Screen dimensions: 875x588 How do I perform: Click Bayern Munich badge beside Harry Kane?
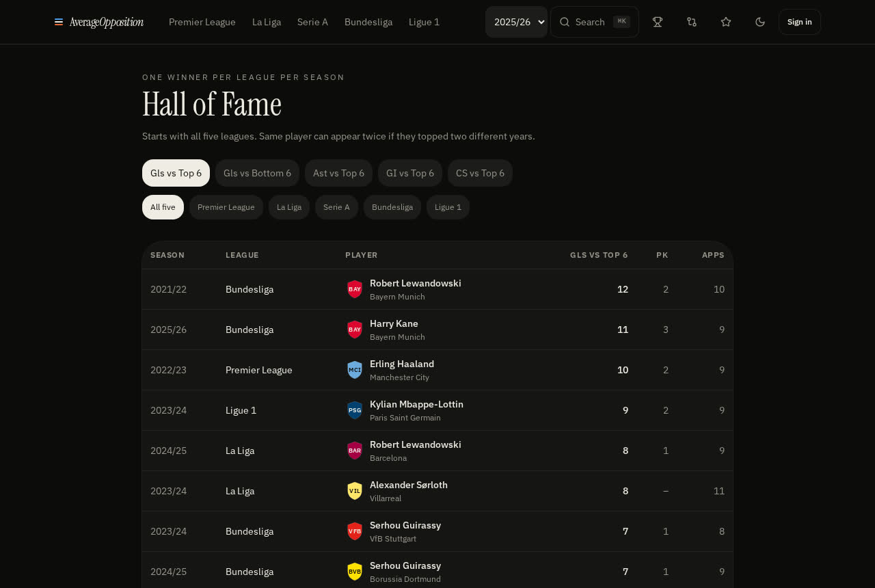(x=355, y=330)
